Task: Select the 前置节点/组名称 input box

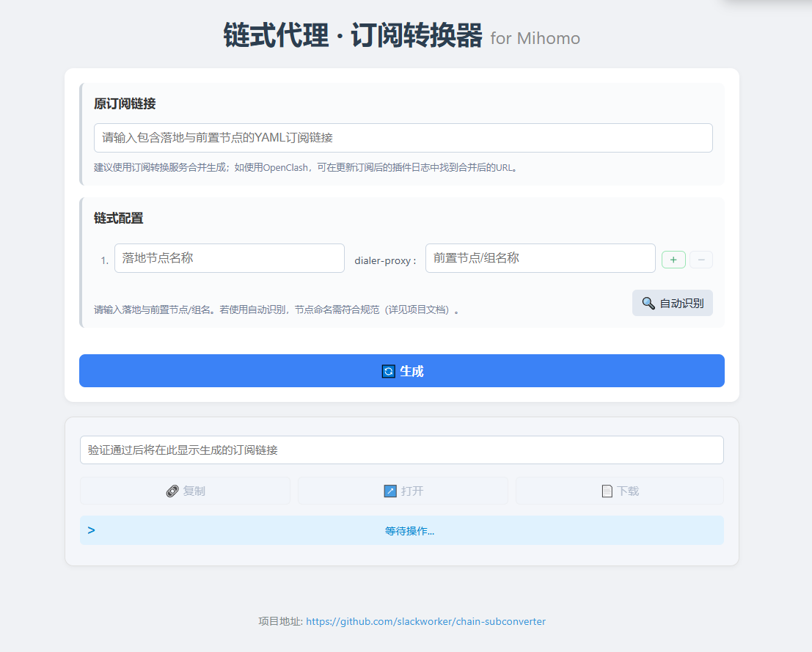Action: tap(540, 258)
